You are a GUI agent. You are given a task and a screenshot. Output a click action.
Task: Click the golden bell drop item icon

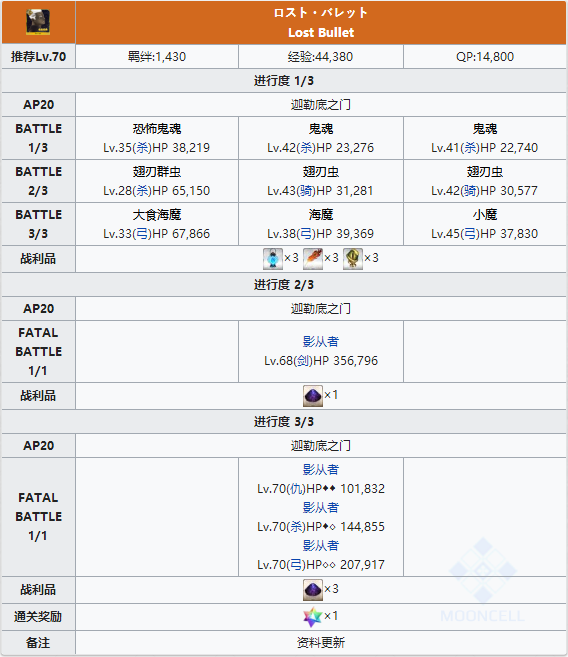(353, 259)
